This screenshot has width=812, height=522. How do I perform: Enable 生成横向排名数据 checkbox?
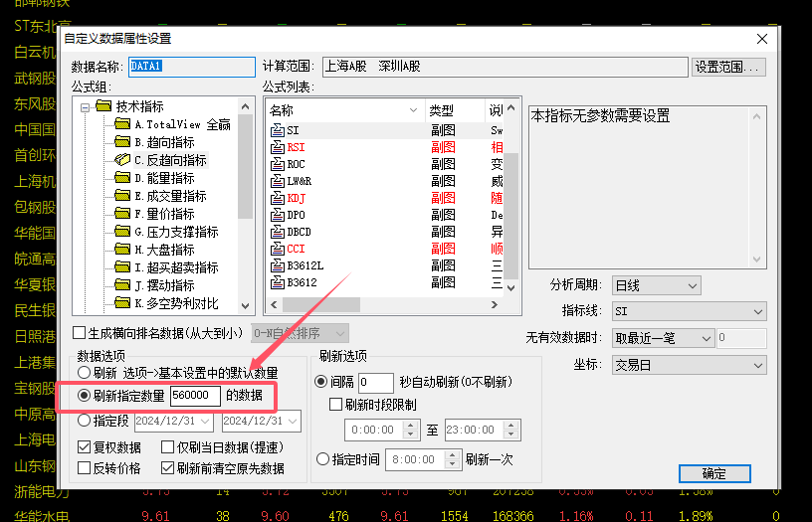point(80,333)
